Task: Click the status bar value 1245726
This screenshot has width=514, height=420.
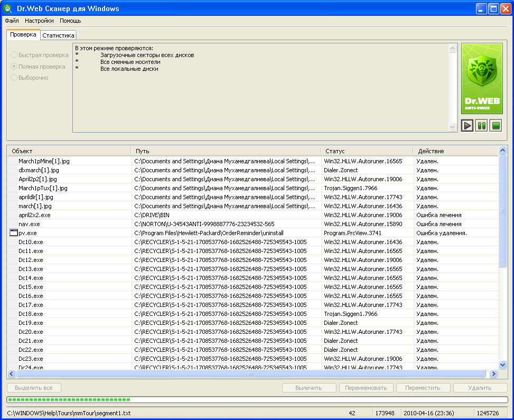Action: 488,413
